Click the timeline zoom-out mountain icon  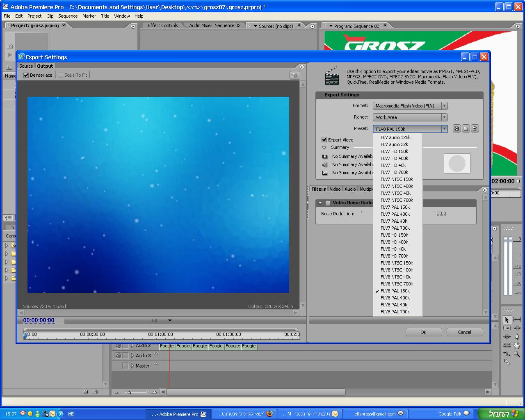(117, 392)
